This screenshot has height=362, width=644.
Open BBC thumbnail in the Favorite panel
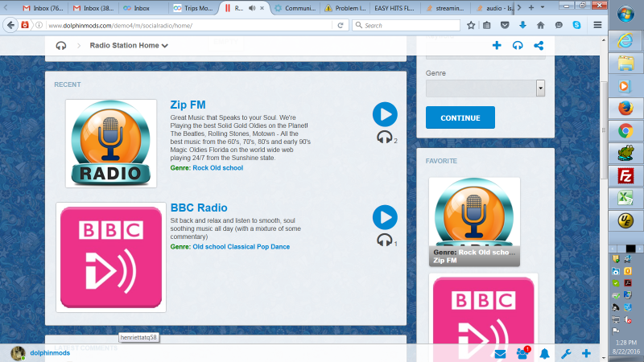click(x=484, y=310)
